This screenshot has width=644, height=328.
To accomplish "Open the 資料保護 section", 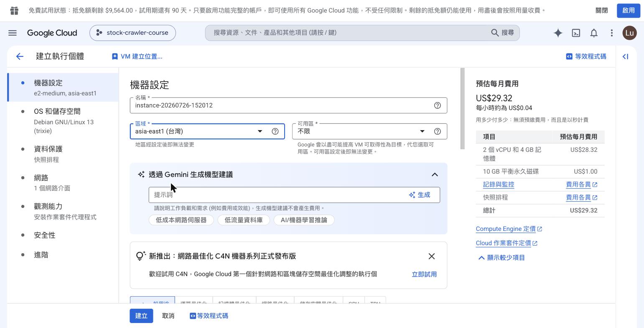I will tap(63, 154).
